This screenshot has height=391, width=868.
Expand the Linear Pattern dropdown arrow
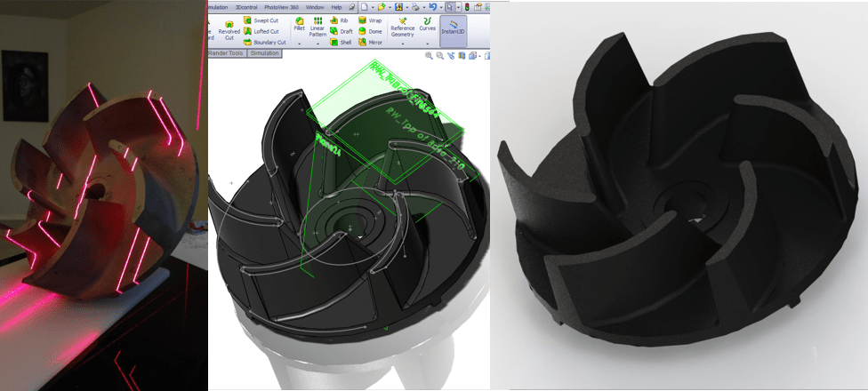coord(317,44)
